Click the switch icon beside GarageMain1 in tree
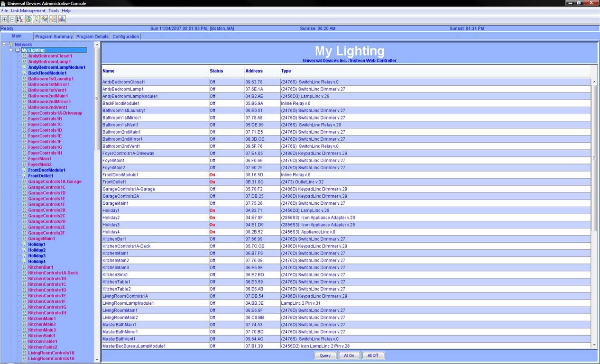Viewport: 600px width, 364px height. [25, 239]
